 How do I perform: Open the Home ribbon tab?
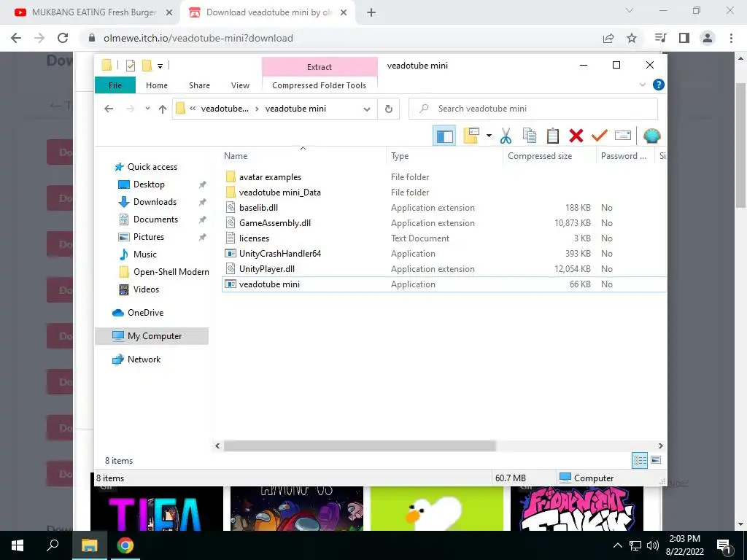tap(157, 85)
